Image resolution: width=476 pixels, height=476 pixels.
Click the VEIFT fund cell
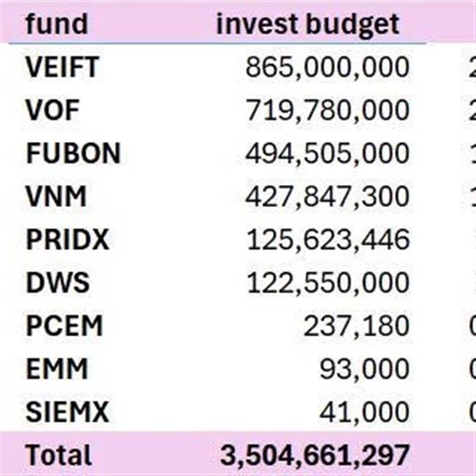[x=63, y=67]
